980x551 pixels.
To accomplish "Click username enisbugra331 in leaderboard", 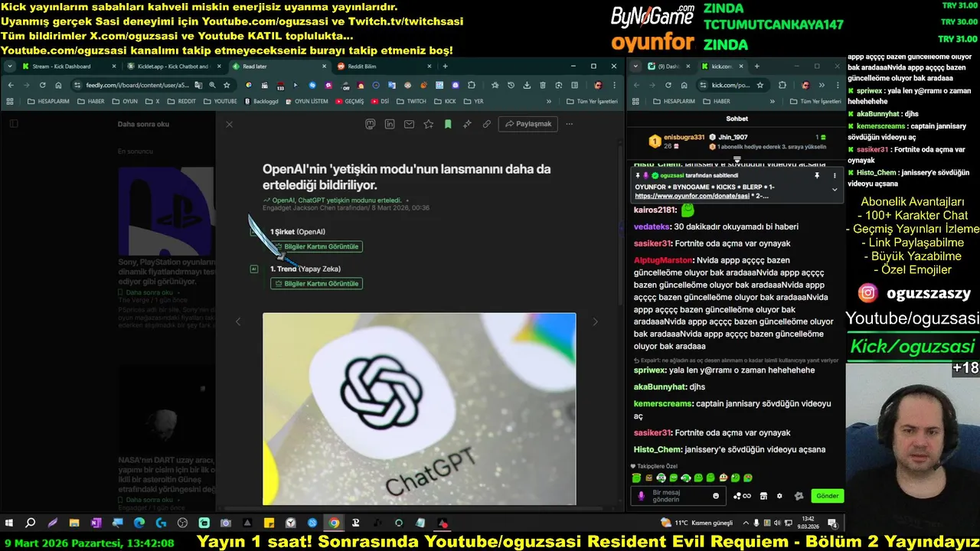I will pos(684,137).
